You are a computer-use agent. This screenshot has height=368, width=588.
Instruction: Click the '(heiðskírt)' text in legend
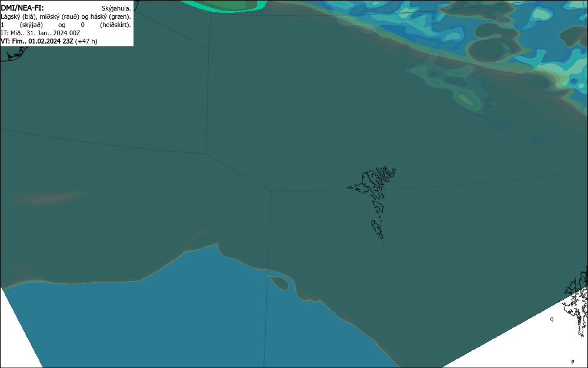(115, 25)
